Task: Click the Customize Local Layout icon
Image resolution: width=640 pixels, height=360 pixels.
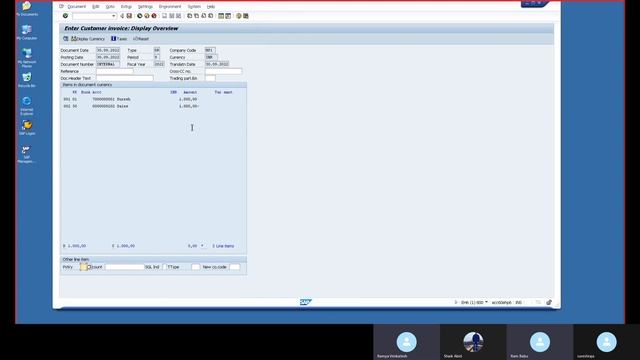Action: pos(246,16)
